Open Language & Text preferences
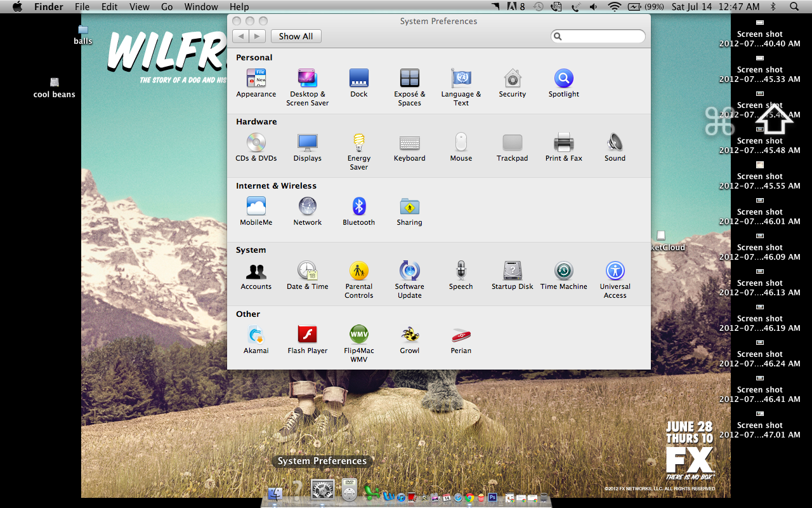812x508 pixels. (461, 88)
